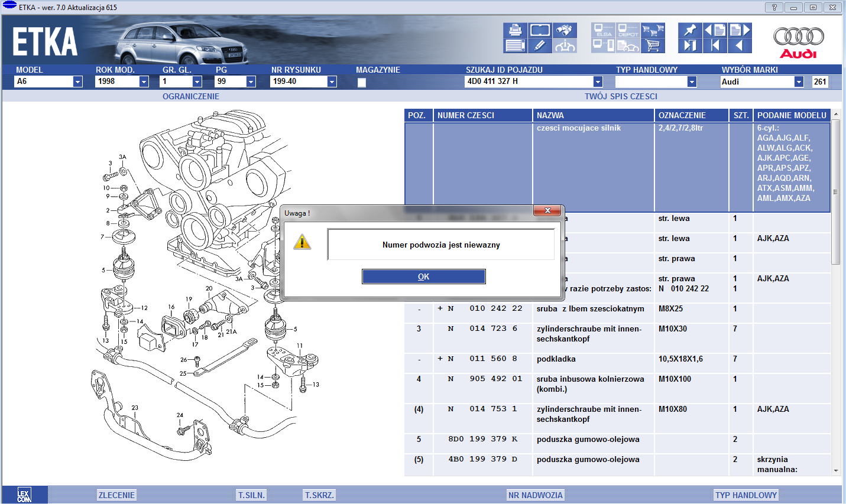Image resolution: width=846 pixels, height=504 pixels.
Task: Select the OGRANICZENIE tab
Action: 191,96
